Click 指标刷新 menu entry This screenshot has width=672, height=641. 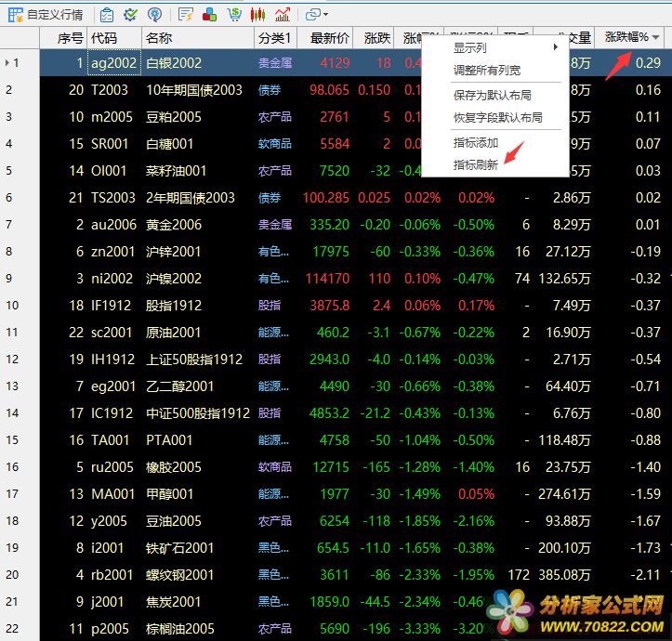(x=476, y=165)
